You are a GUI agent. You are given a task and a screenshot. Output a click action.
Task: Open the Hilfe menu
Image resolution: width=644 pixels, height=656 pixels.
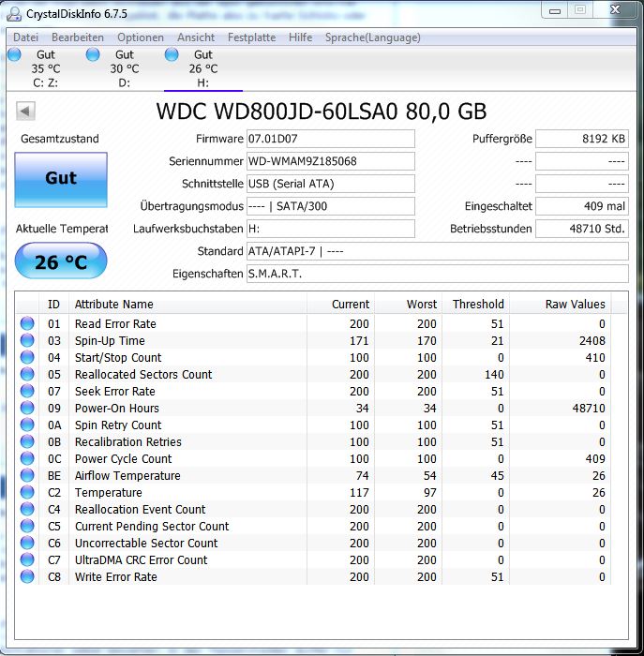click(x=300, y=37)
